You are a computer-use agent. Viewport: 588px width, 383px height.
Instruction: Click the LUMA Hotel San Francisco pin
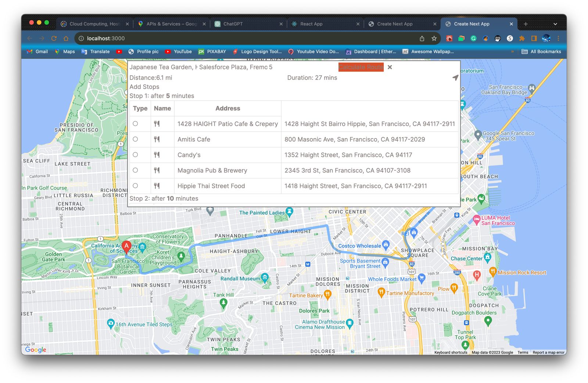[x=477, y=220]
